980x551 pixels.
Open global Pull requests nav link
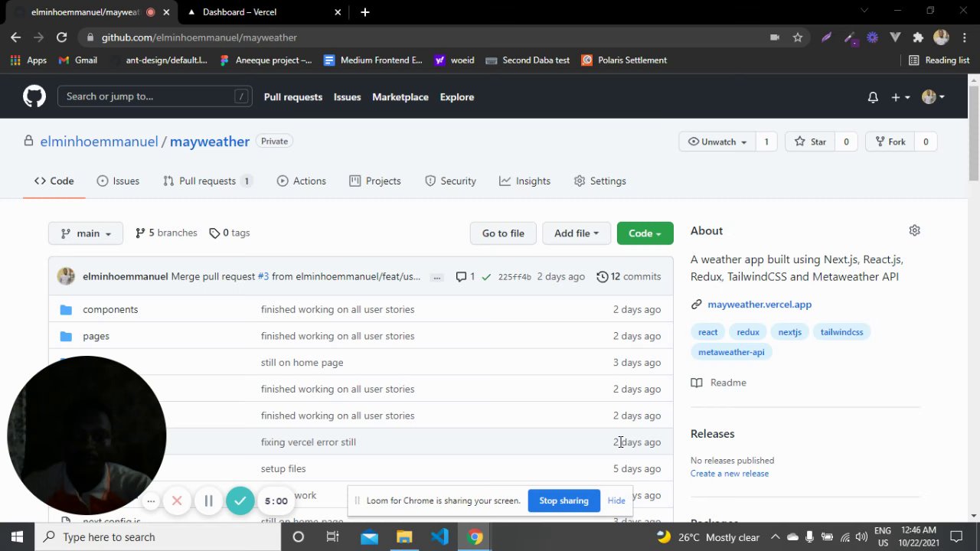click(293, 97)
